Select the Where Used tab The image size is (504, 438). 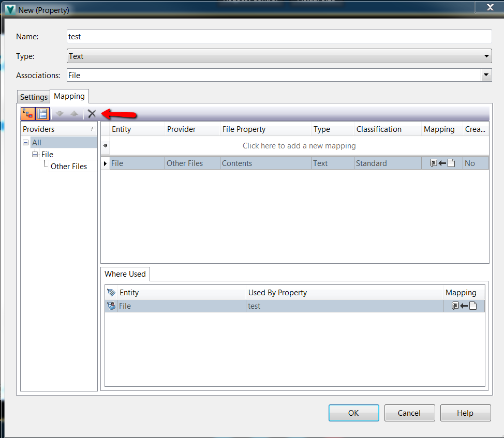(125, 274)
